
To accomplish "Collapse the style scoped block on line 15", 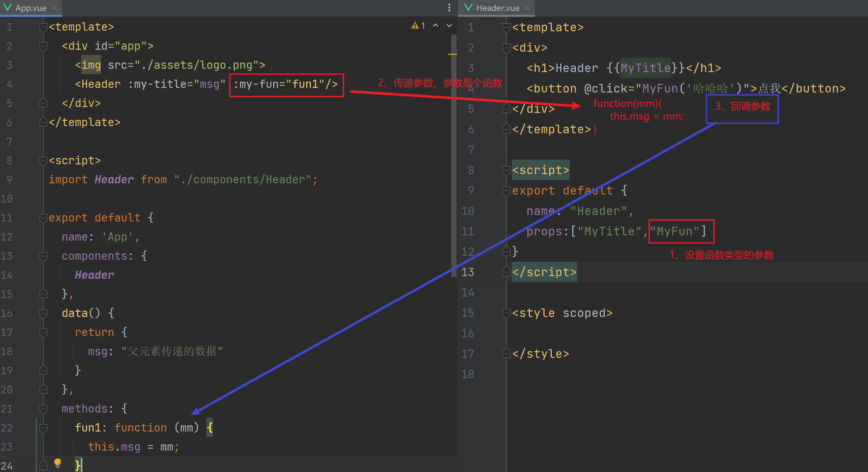I will pyautogui.click(x=506, y=313).
